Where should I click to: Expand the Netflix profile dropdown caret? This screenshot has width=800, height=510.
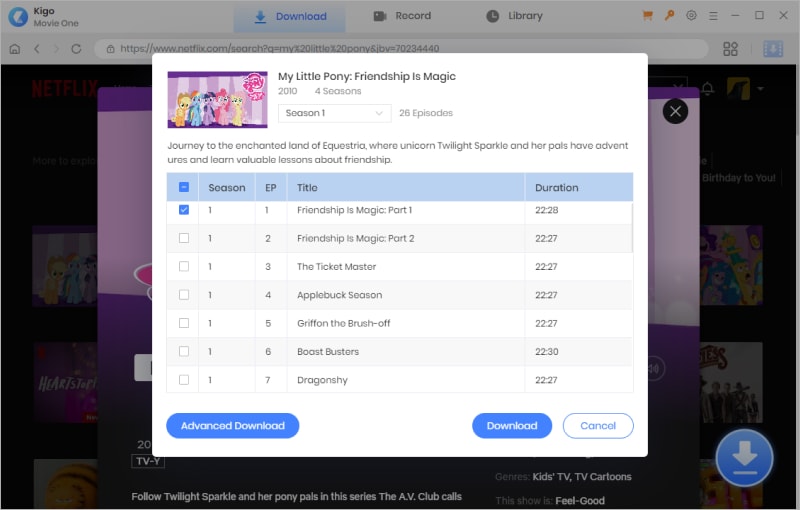[760, 89]
